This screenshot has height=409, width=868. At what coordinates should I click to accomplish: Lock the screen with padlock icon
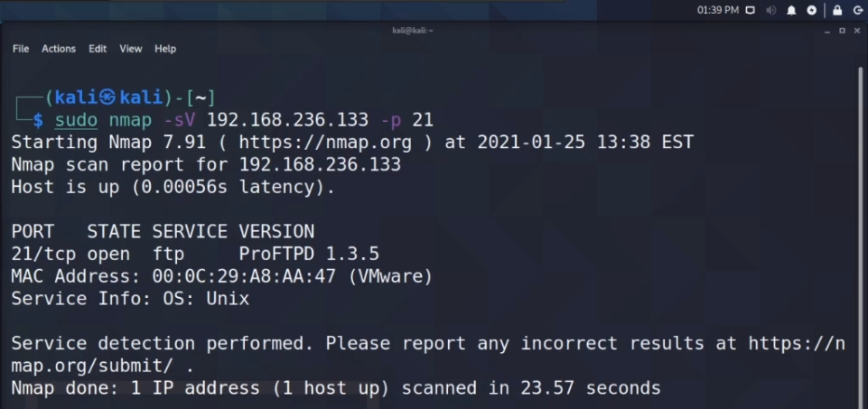pyautogui.click(x=837, y=10)
